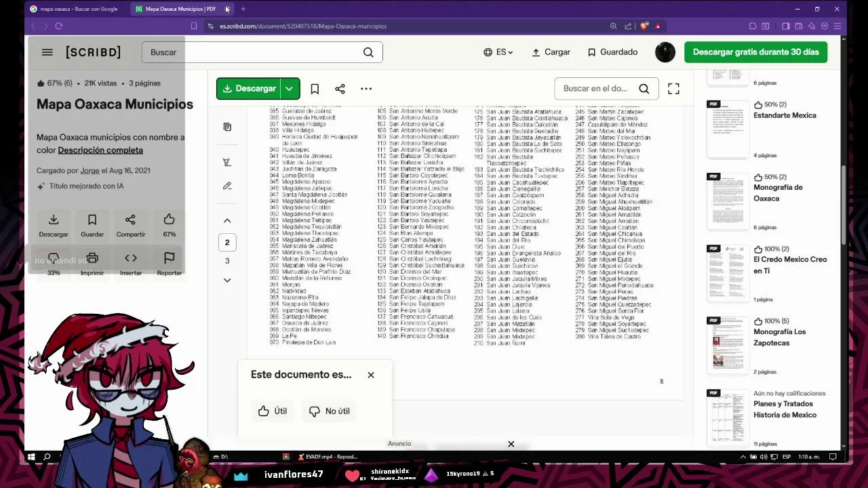Image resolution: width=868 pixels, height=488 pixels.
Task: Select page 2 in page navigator
Action: [x=227, y=243]
